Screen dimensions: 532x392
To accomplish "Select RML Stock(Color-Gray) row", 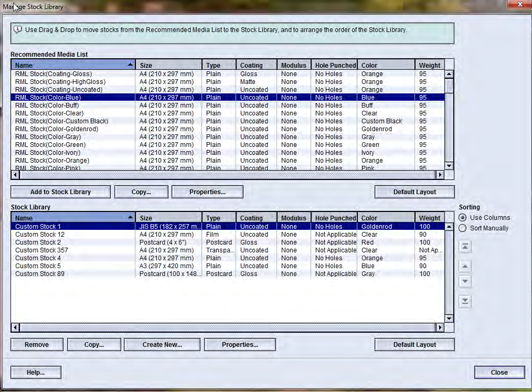I will click(x=228, y=137).
